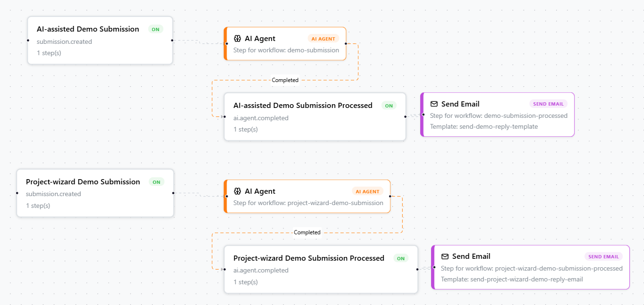Image resolution: width=644 pixels, height=305 pixels.
Task: Click output handle of AI-assisted Demo Submission node
Action: pyautogui.click(x=172, y=40)
